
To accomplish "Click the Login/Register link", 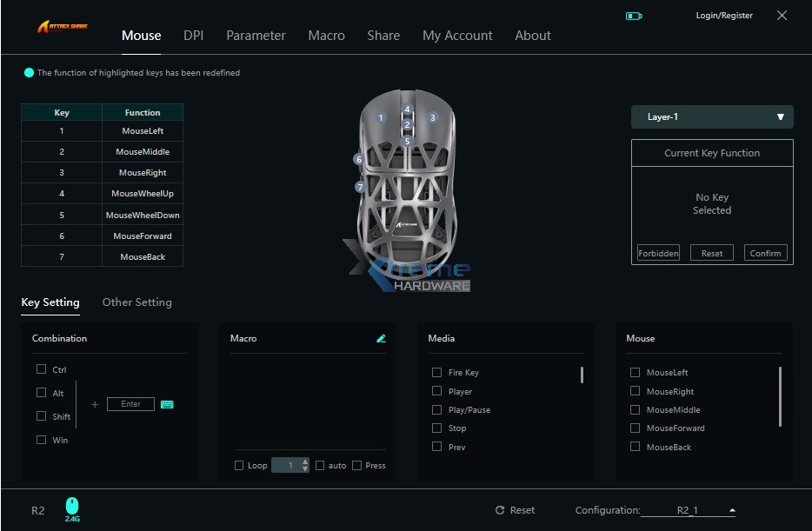I will 724,16.
